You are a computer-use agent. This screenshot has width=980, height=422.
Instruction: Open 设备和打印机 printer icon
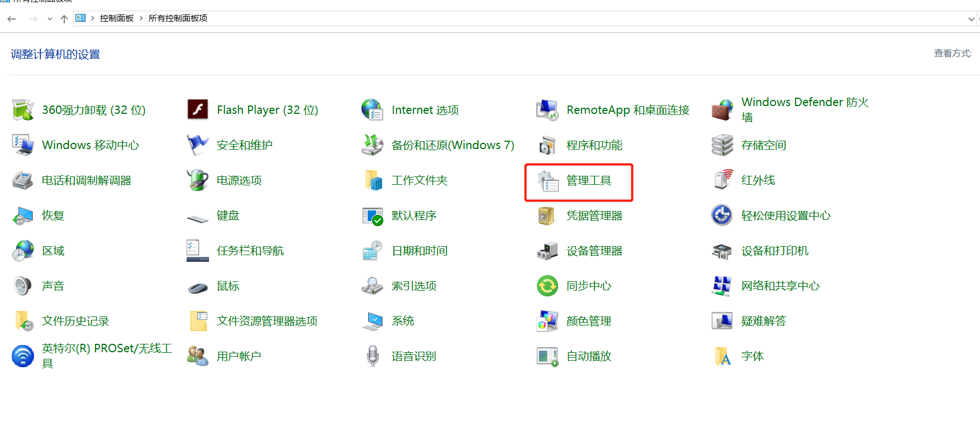tap(722, 251)
